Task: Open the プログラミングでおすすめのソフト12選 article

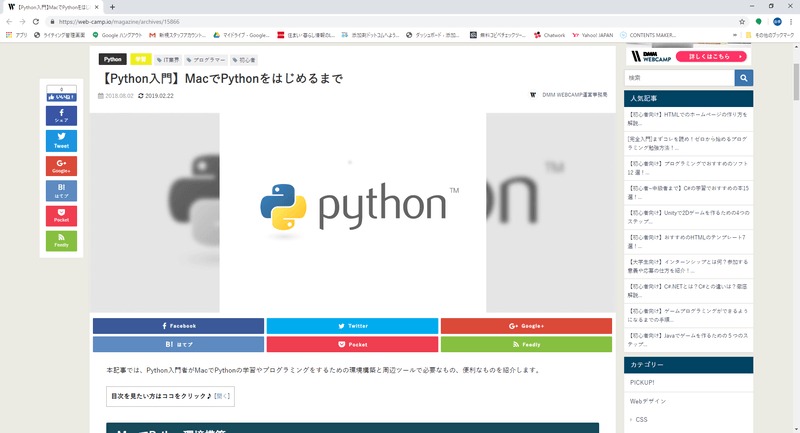Action: pos(688,168)
